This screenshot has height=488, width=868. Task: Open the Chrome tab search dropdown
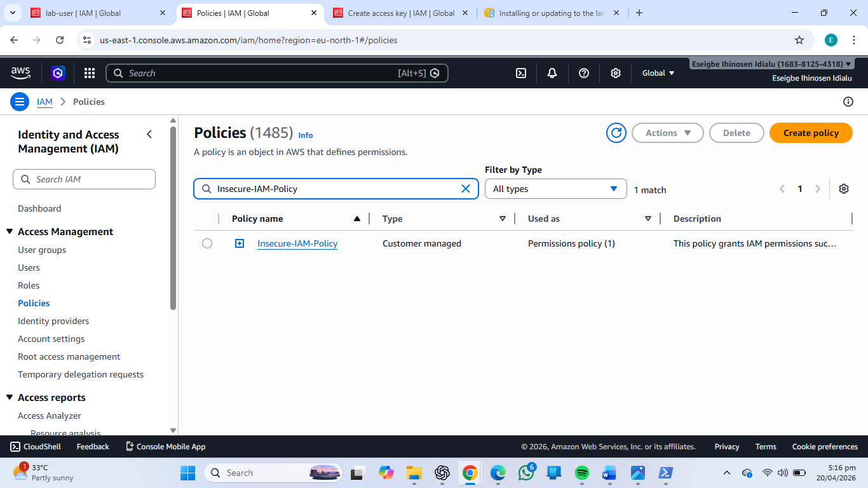pyautogui.click(x=13, y=13)
